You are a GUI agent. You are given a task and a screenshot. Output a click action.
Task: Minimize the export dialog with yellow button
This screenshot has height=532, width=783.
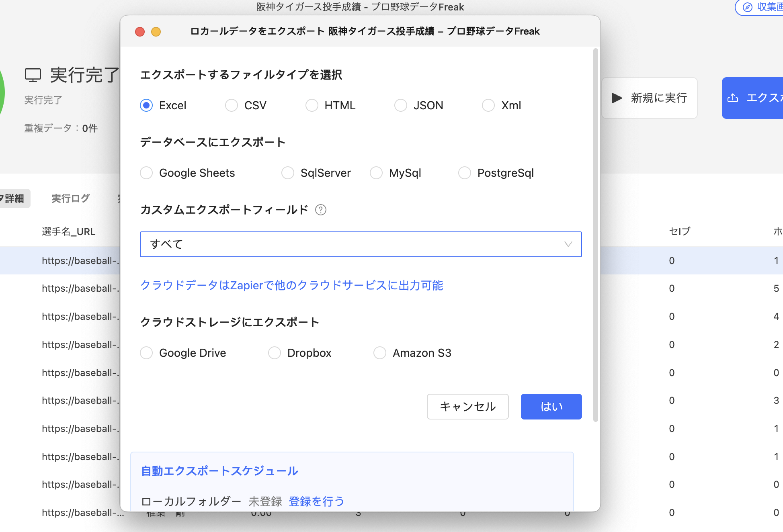[x=156, y=32]
